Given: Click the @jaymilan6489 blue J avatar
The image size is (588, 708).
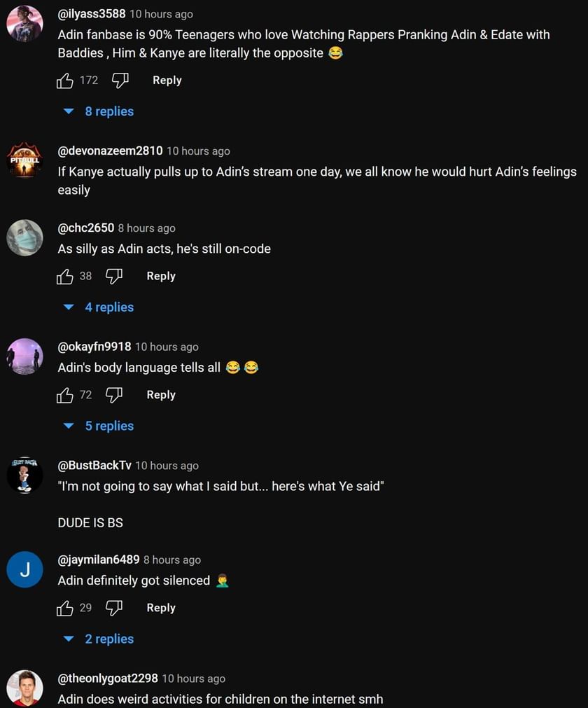Looking at the screenshot, I should click(x=24, y=569).
